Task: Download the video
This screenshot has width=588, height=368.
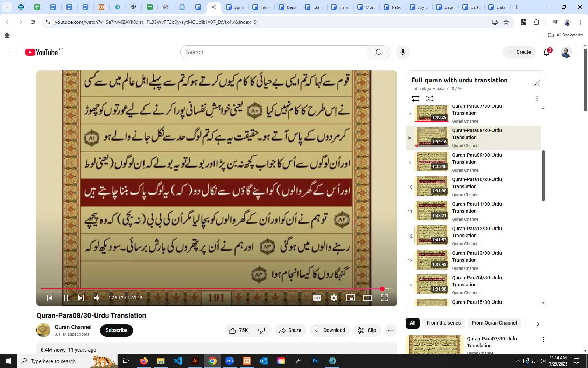Action: 330,330
